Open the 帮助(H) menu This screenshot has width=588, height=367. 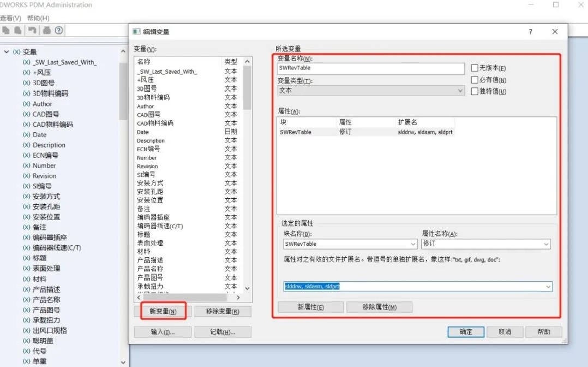[38, 18]
